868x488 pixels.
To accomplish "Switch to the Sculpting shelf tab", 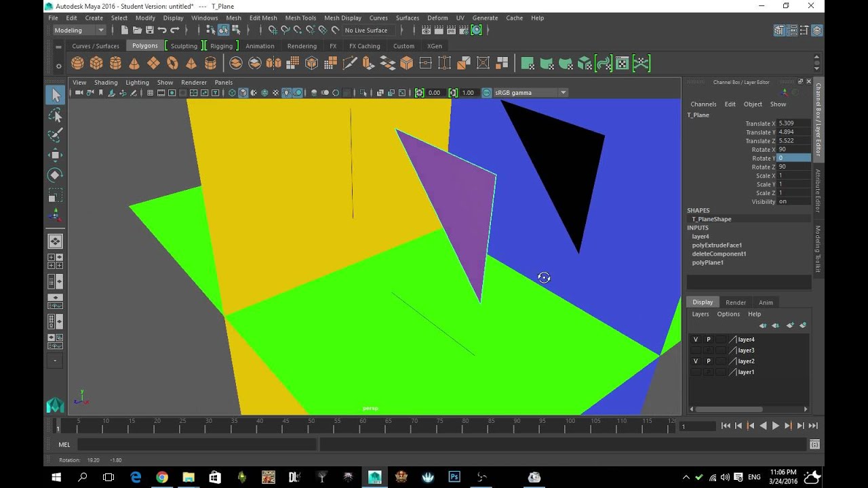I will click(x=184, y=46).
